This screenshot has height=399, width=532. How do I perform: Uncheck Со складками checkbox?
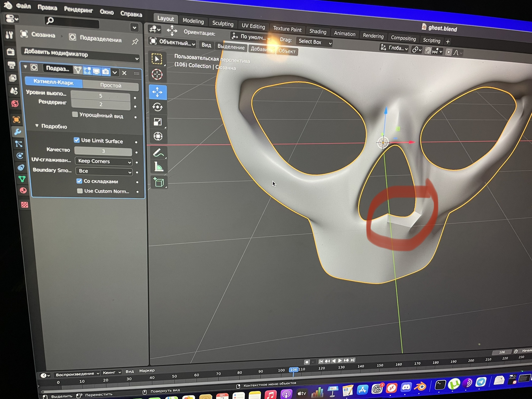click(x=79, y=181)
